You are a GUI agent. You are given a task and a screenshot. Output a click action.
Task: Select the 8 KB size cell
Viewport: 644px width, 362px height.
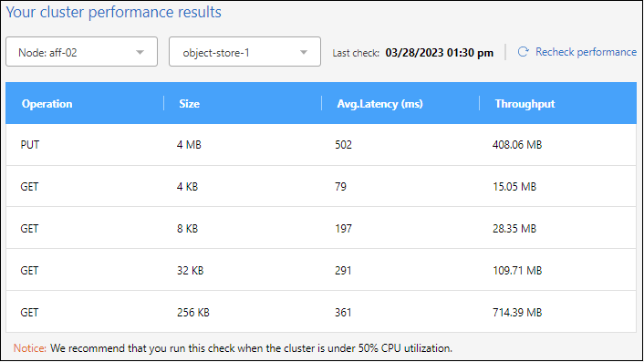188,229
